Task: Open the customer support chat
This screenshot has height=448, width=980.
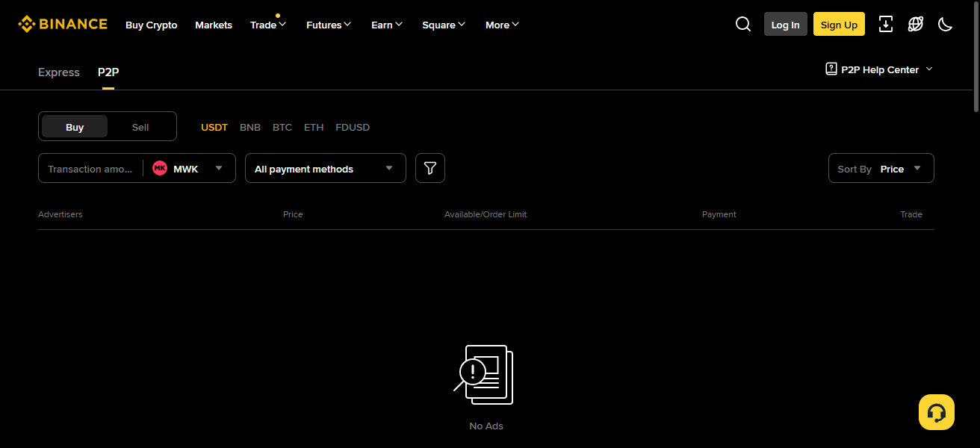Action: [x=937, y=411]
